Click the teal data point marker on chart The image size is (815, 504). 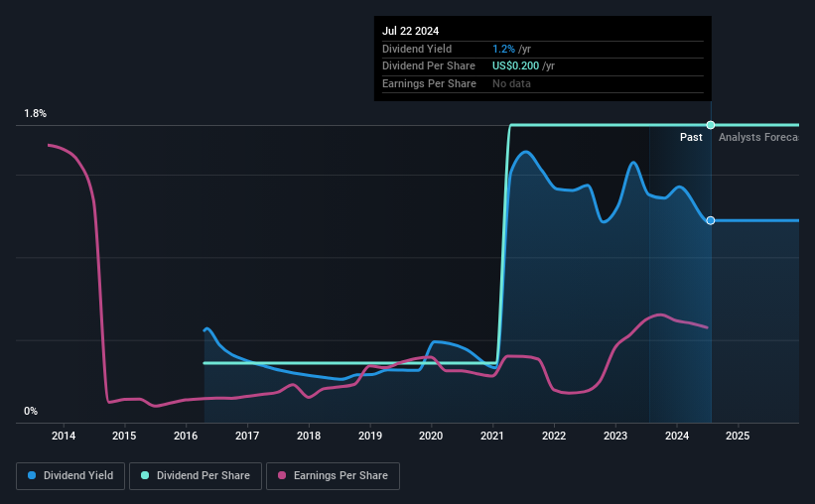(x=711, y=125)
